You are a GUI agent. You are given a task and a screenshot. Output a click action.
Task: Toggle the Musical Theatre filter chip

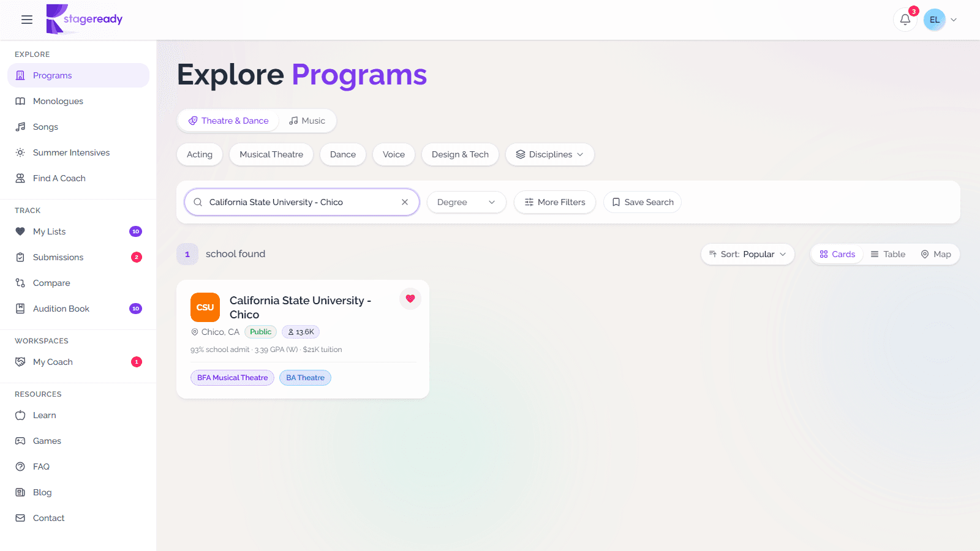coord(271,154)
